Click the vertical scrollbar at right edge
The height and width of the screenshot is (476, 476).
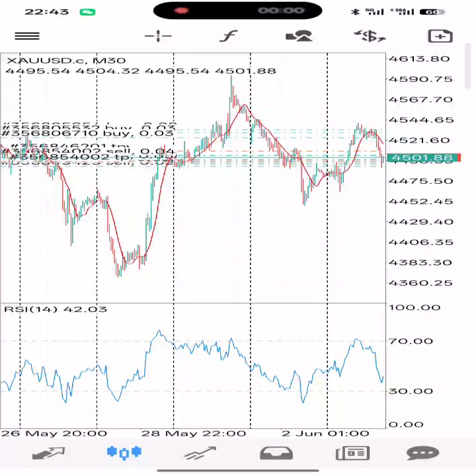(x=468, y=66)
